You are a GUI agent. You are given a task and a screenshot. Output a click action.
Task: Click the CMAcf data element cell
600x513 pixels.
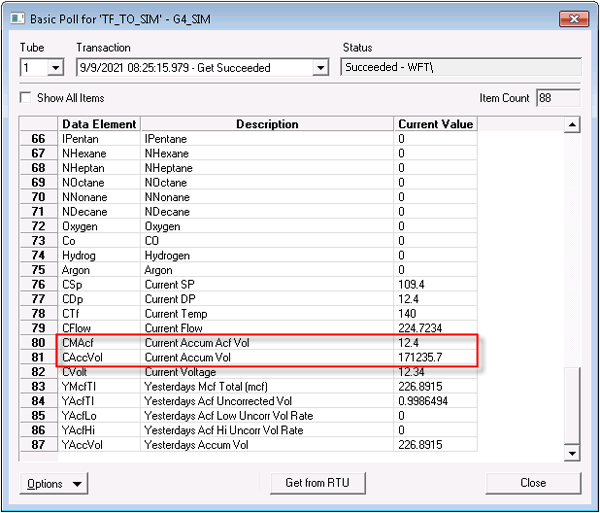[99, 342]
